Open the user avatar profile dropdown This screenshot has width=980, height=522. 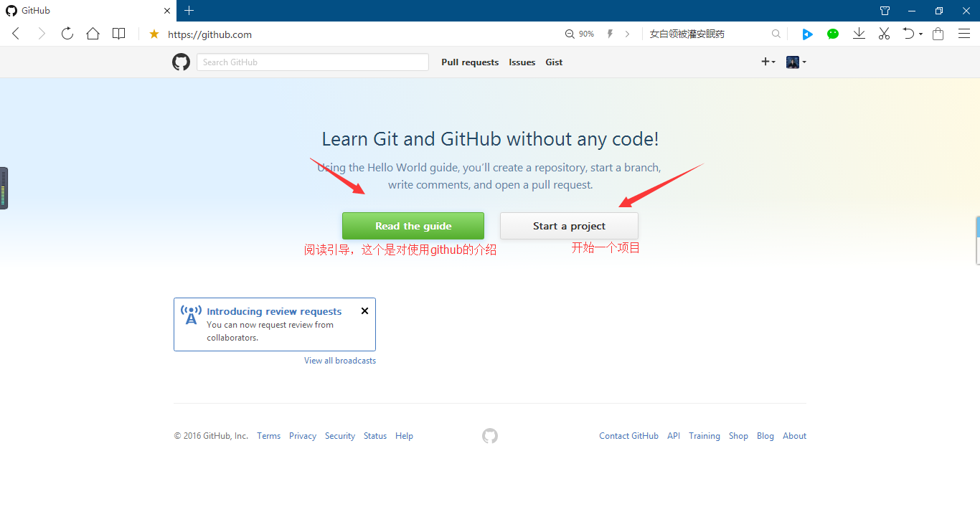(x=796, y=62)
